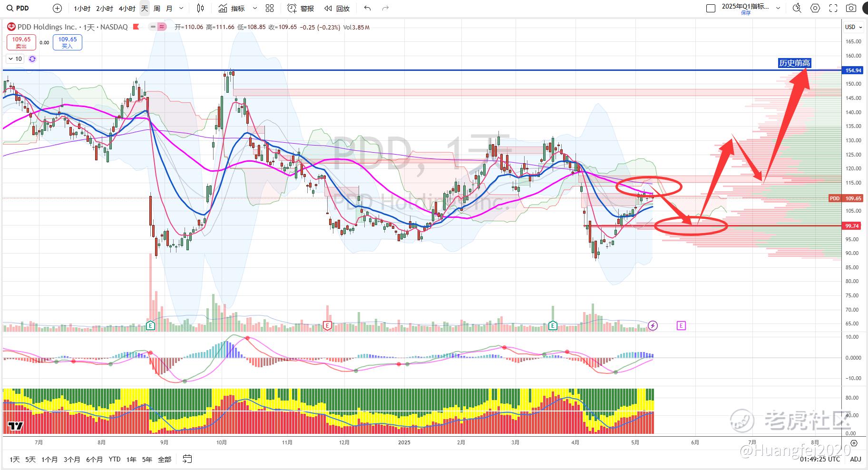Set date range to 全部
The height and width of the screenshot is (470, 868).
[165, 459]
